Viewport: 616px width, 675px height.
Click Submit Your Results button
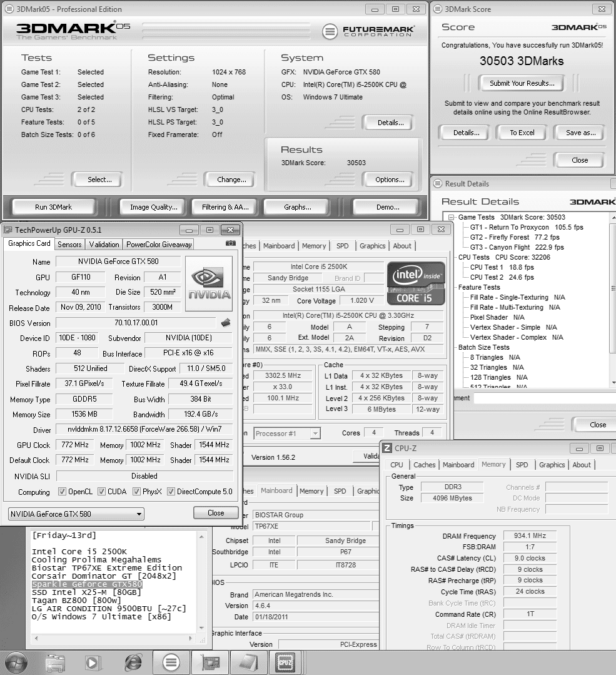[522, 83]
